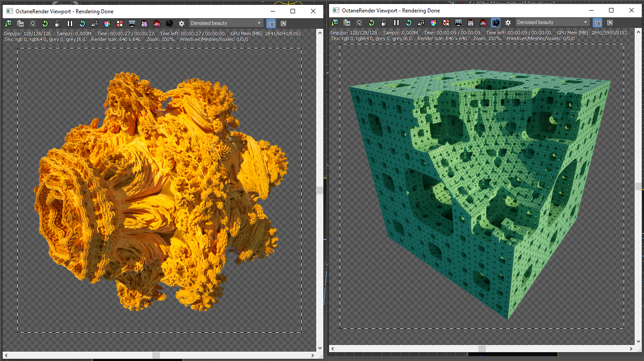Disable the highlighted camera toggle in green cube viewport
The width and height of the screenshot is (644, 361).
496,22
